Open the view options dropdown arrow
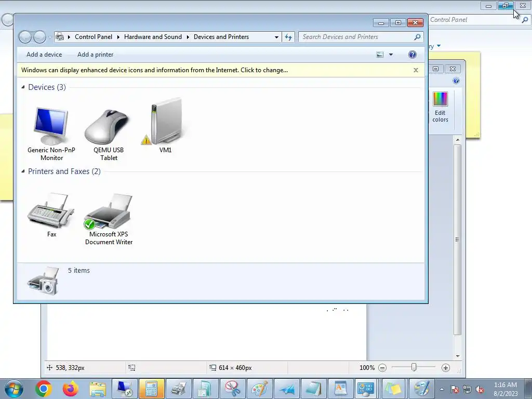The height and width of the screenshot is (399, 532). (x=391, y=55)
